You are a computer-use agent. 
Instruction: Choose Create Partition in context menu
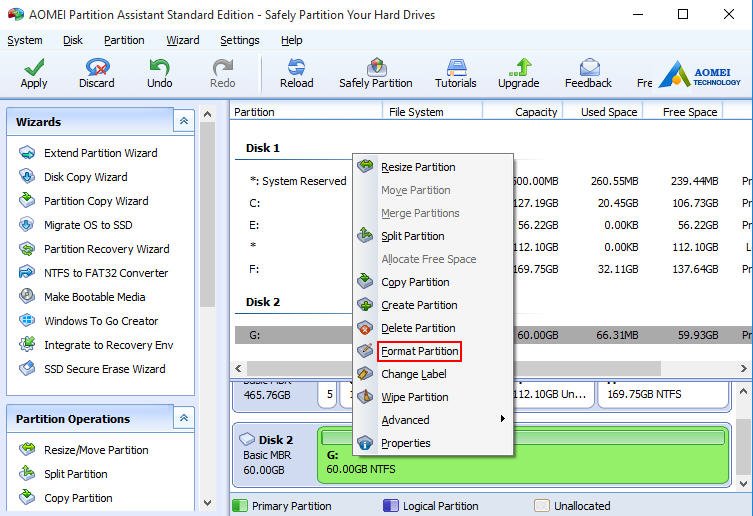click(x=433, y=305)
